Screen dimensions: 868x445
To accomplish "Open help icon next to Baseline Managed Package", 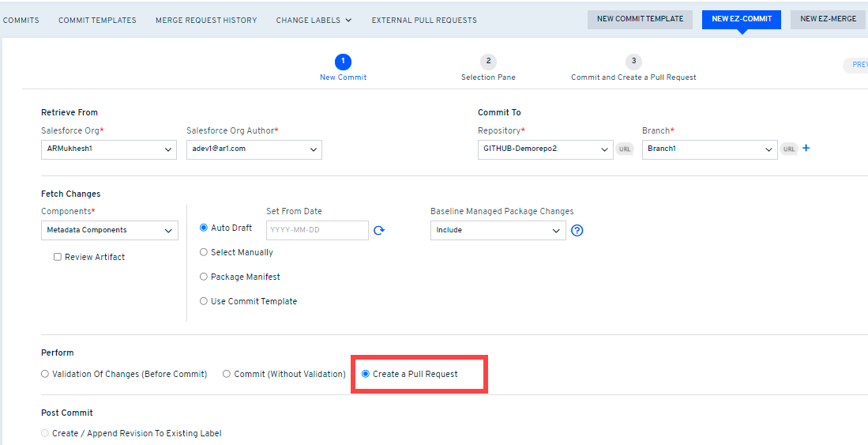I will [577, 231].
